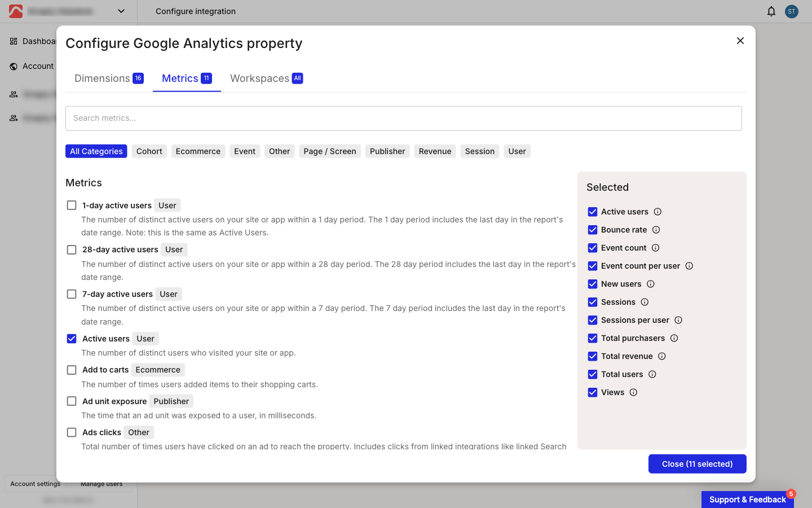Viewport: 812px width, 508px height.
Task: Focus the Search metrics input field
Action: coord(404,119)
